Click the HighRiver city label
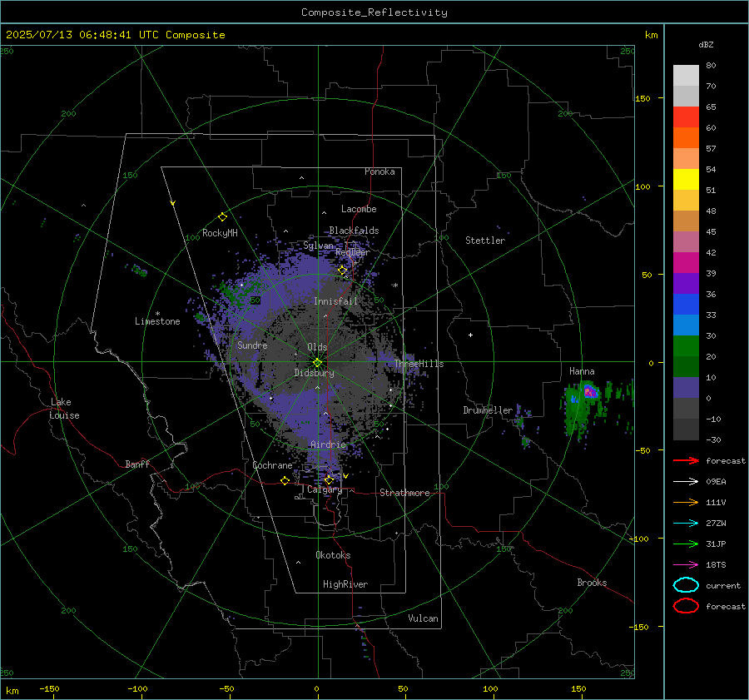Viewport: 749px width, 700px height. (345, 584)
